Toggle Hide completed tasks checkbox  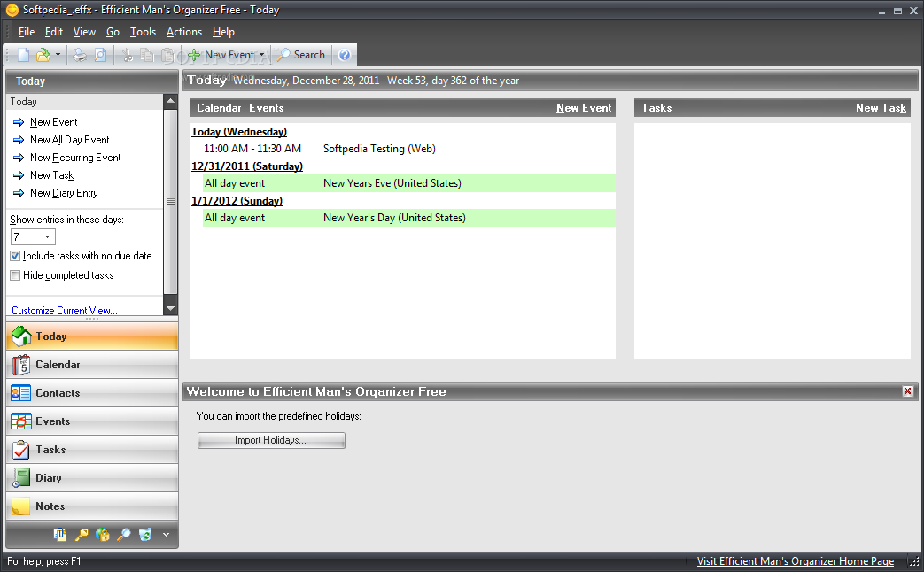click(x=15, y=275)
